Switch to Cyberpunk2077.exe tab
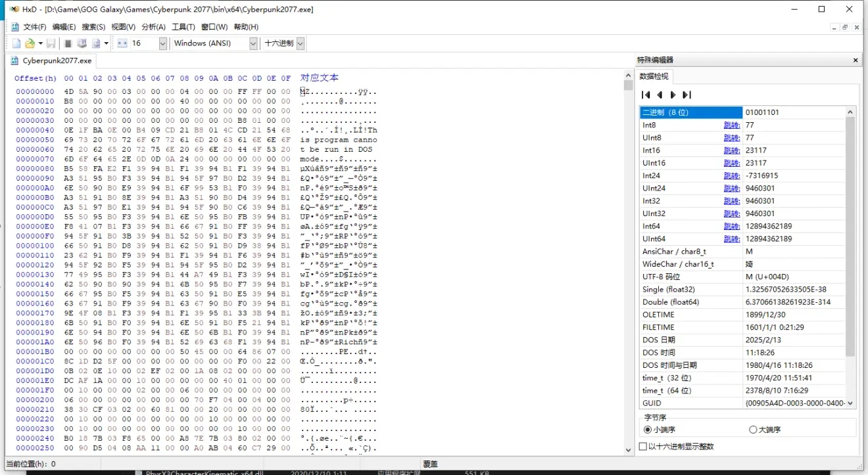The image size is (868, 475). click(51, 60)
